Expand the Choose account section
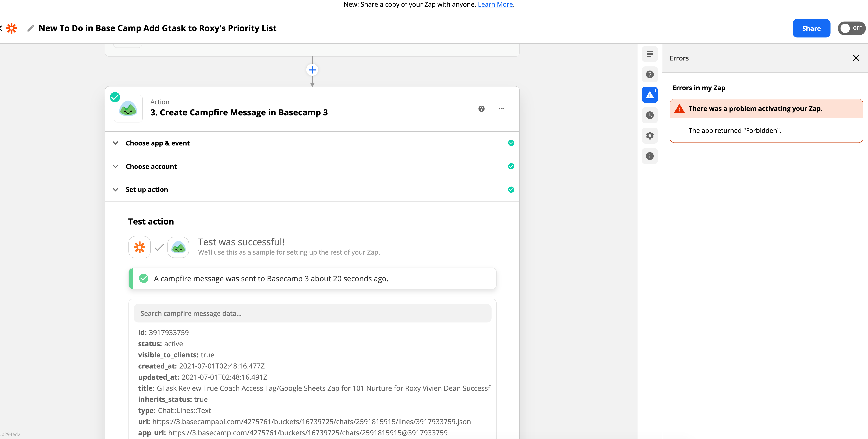 pyautogui.click(x=312, y=166)
